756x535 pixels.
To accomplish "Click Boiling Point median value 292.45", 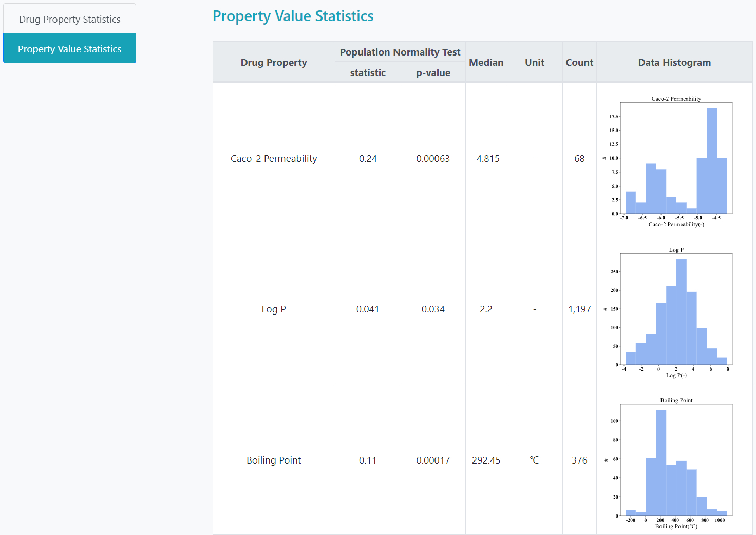I will (486, 460).
